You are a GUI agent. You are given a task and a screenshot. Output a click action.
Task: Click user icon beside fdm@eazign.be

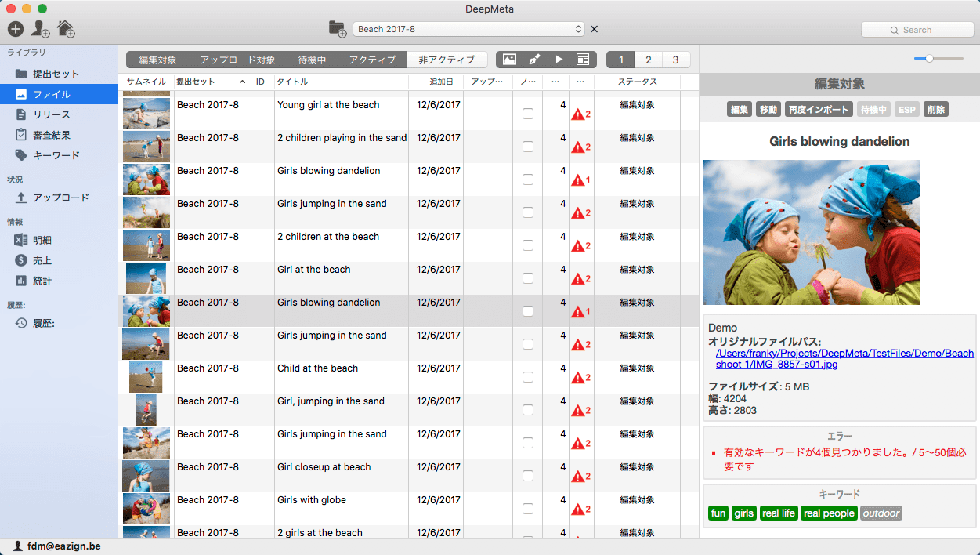click(x=17, y=546)
